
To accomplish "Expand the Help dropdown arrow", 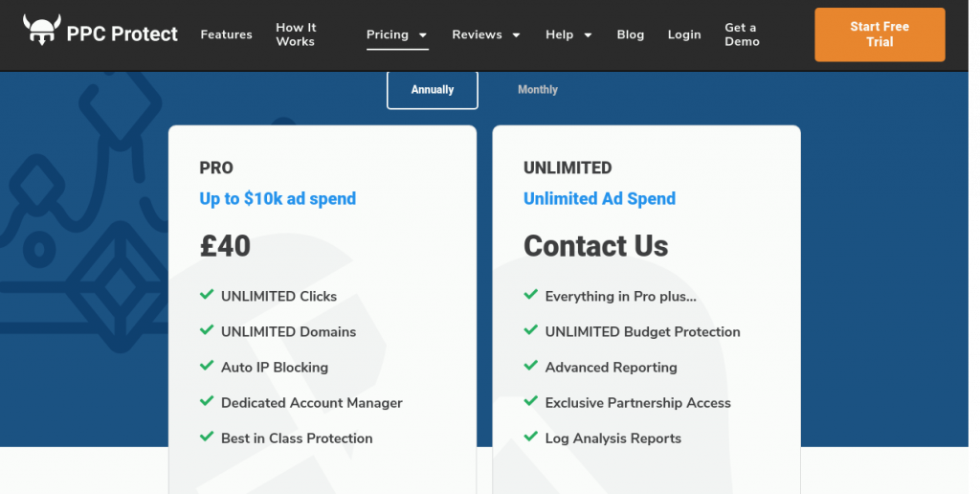I will click(x=588, y=35).
